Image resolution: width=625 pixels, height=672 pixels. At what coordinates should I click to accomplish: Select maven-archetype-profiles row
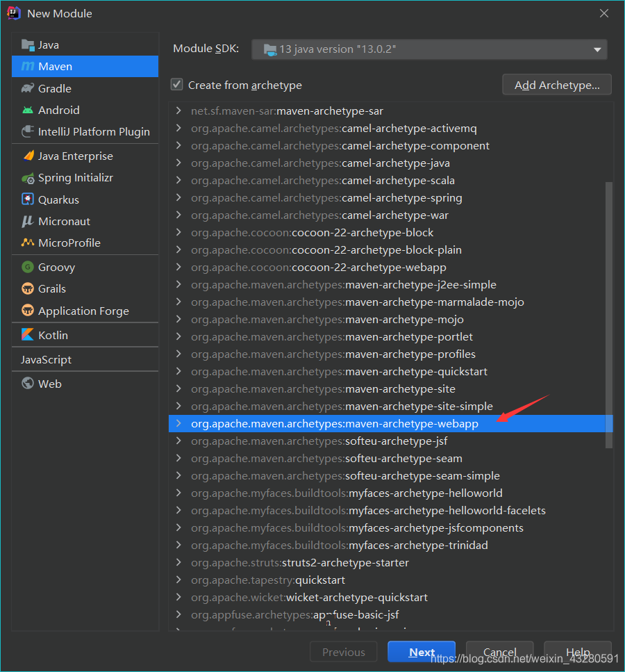point(391,354)
